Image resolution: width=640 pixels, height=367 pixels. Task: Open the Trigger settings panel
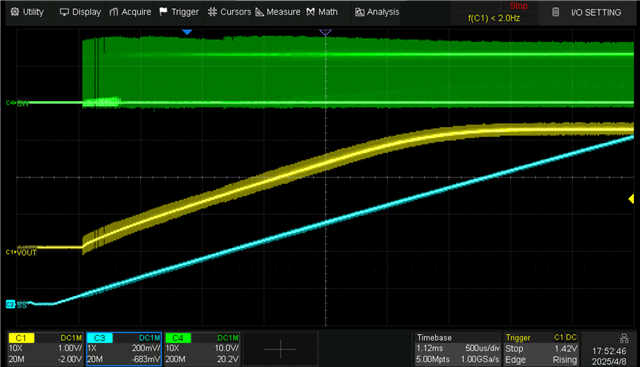pos(541,349)
